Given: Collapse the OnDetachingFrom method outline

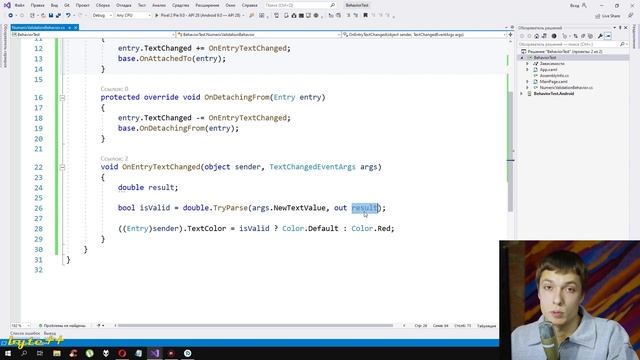Looking at the screenshot, I should pyautogui.click(x=62, y=98).
